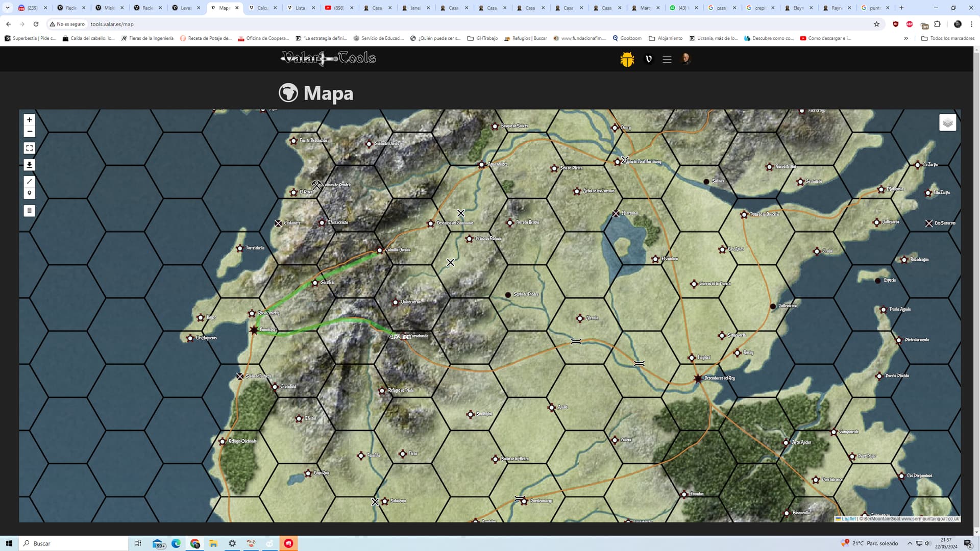Open the hamburger menu
This screenshot has width=980, height=551.
point(667,59)
